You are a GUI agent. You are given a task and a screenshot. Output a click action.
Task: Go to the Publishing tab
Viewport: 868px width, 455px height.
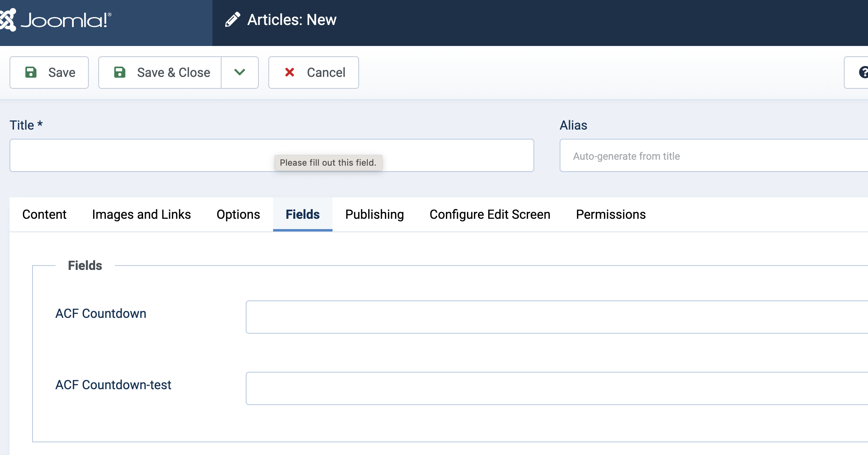click(x=375, y=214)
